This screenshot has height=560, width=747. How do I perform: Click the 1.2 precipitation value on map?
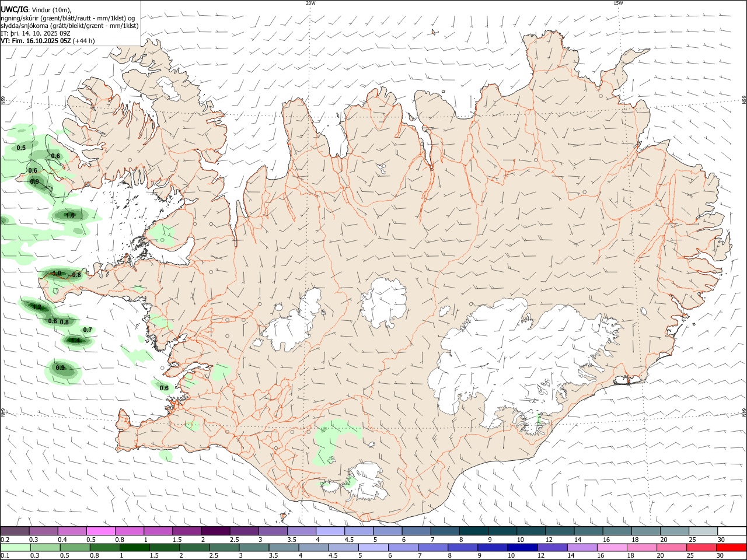(x=37, y=307)
